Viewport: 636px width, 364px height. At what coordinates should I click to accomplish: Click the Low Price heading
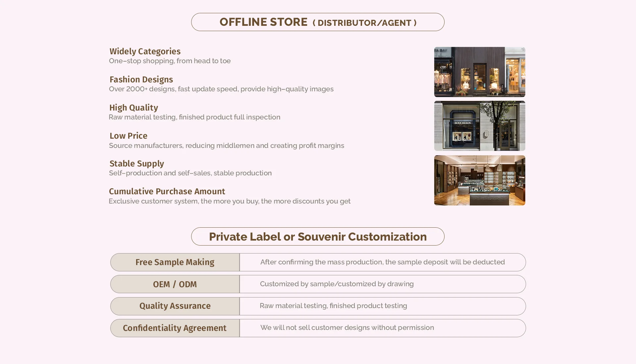click(128, 136)
